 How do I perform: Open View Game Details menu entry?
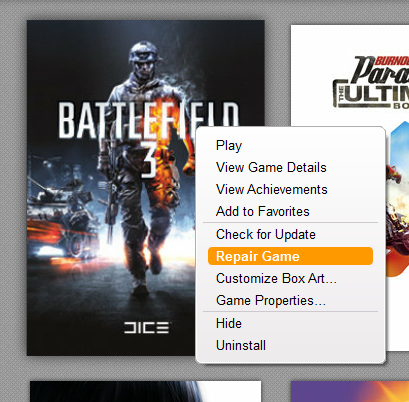(271, 167)
